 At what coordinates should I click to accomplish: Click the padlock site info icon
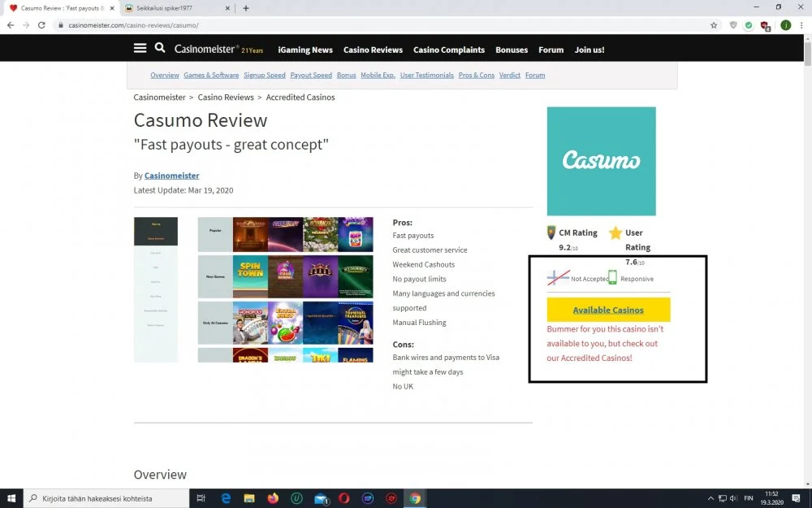61,25
